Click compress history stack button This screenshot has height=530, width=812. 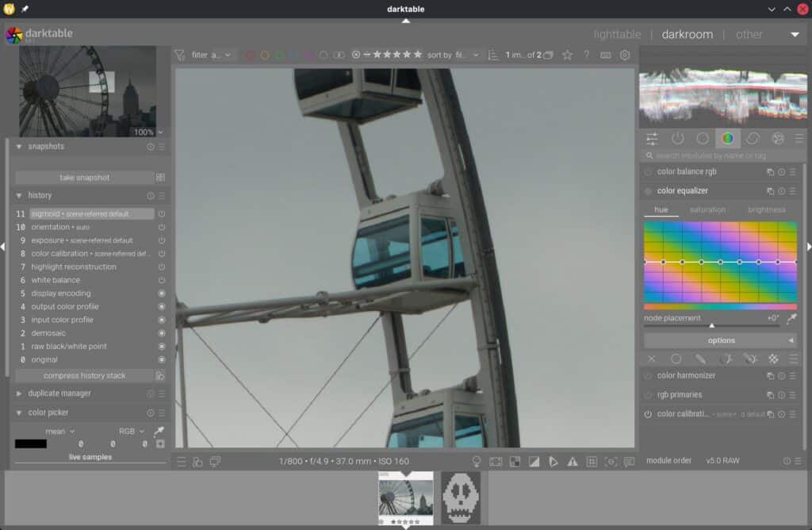point(84,375)
